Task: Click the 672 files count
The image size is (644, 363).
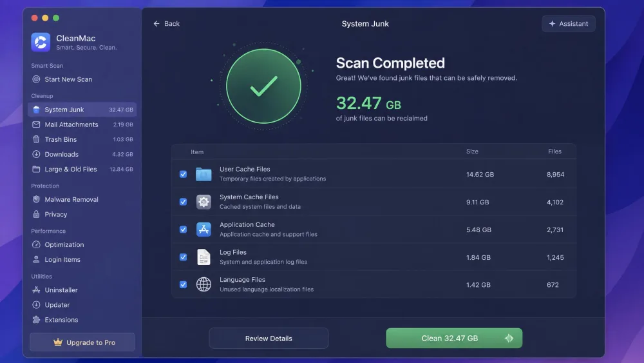Action: click(553, 284)
